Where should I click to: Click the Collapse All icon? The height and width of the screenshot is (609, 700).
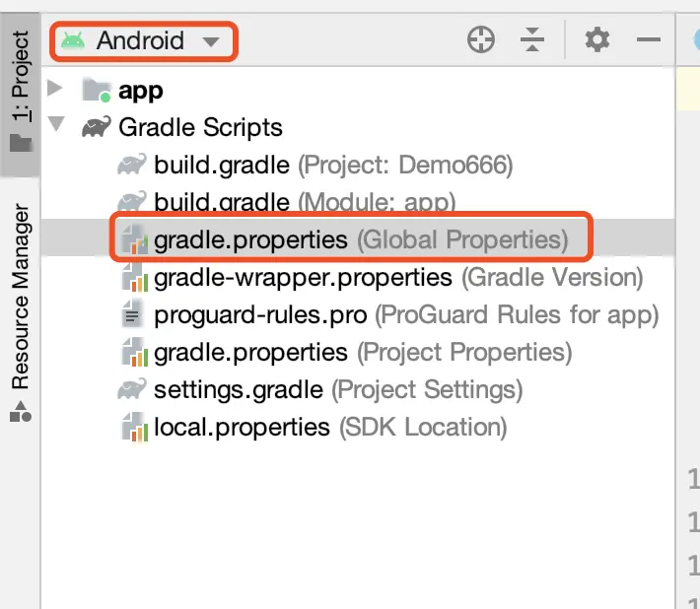tap(532, 40)
